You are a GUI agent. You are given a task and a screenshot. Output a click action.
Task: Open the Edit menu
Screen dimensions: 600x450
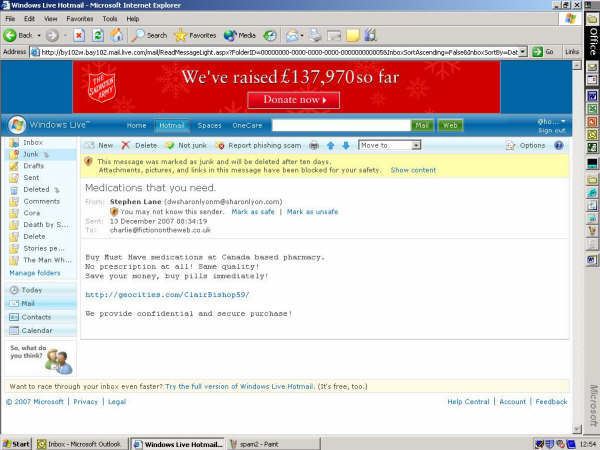point(29,19)
